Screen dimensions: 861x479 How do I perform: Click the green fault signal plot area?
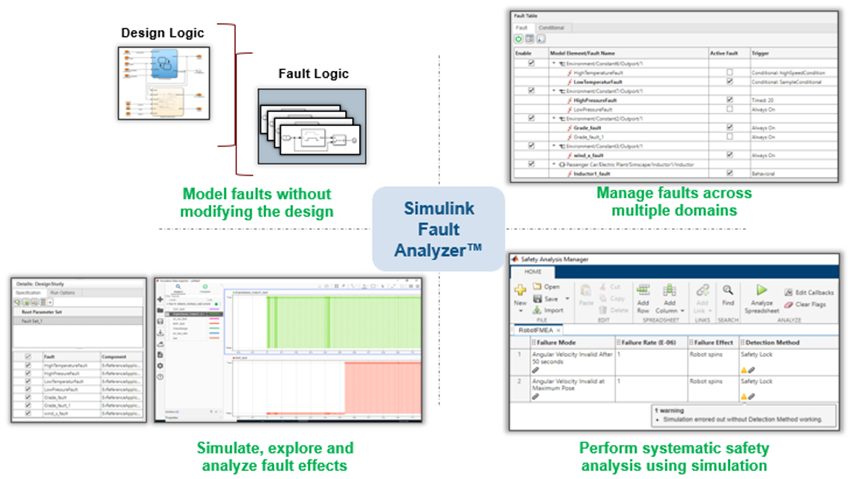click(327, 322)
